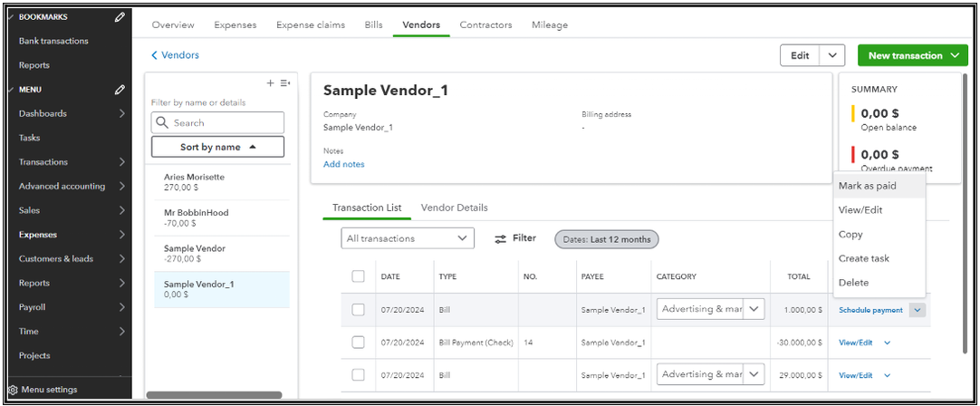Open the All transactions dropdown
Screen dimensions: 980x406
pyautogui.click(x=408, y=238)
